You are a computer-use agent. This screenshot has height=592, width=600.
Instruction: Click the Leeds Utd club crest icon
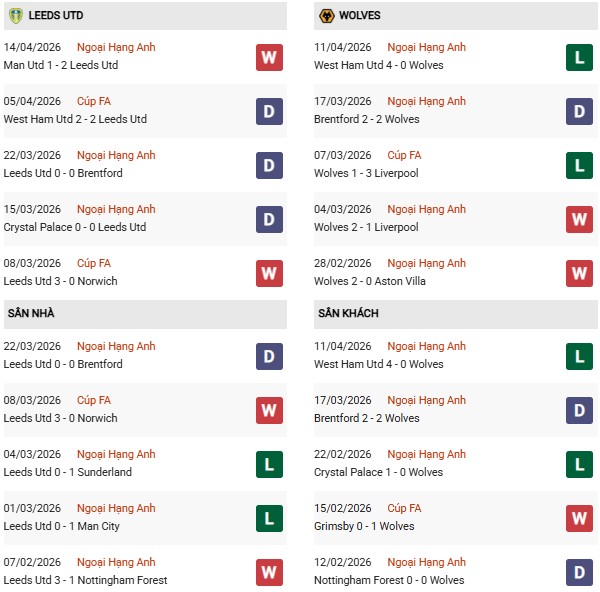click(15, 16)
